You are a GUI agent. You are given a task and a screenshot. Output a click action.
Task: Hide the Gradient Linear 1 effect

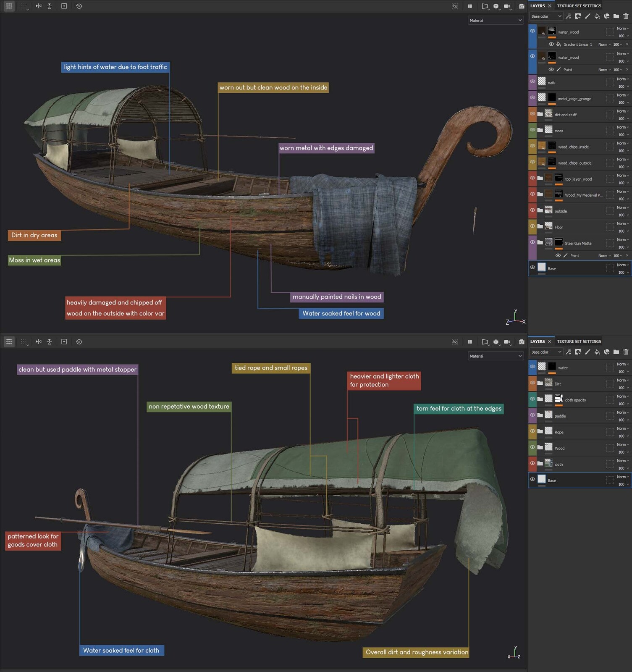click(x=551, y=44)
